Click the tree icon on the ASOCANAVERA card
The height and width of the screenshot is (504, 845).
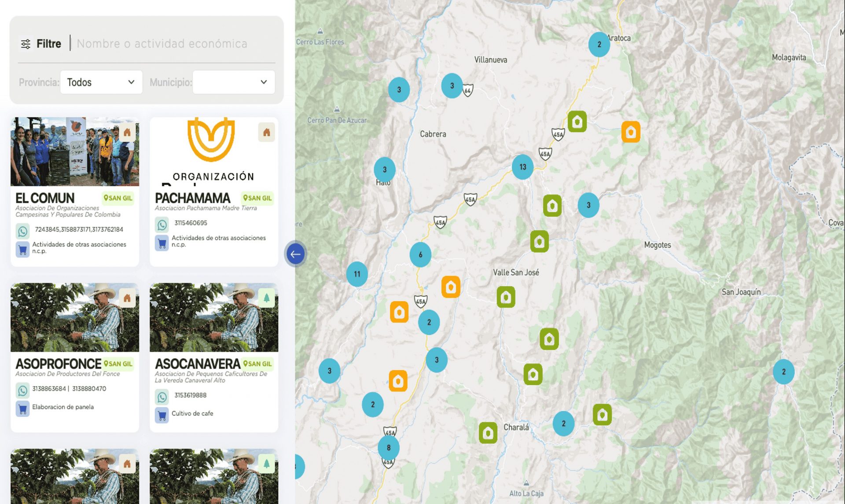[x=266, y=298]
